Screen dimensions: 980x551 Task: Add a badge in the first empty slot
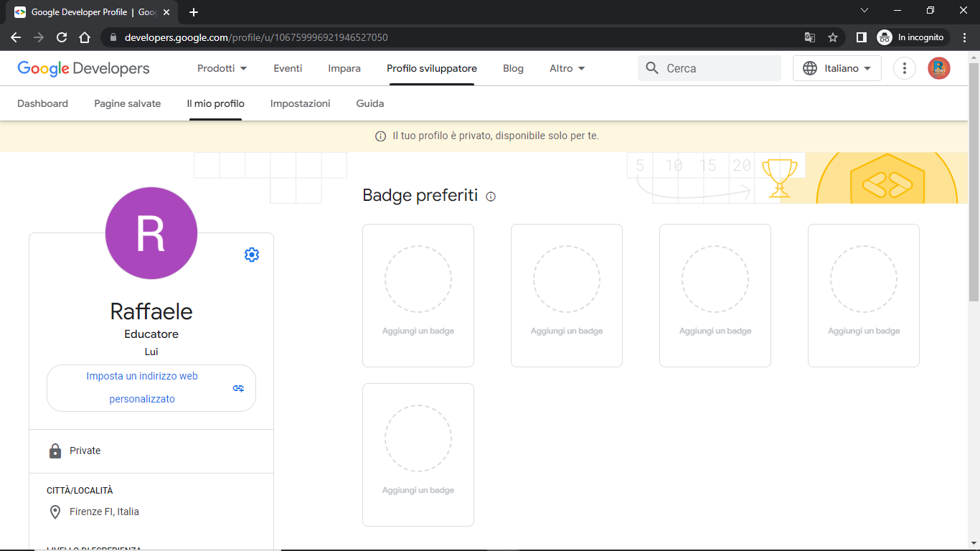pos(418,296)
